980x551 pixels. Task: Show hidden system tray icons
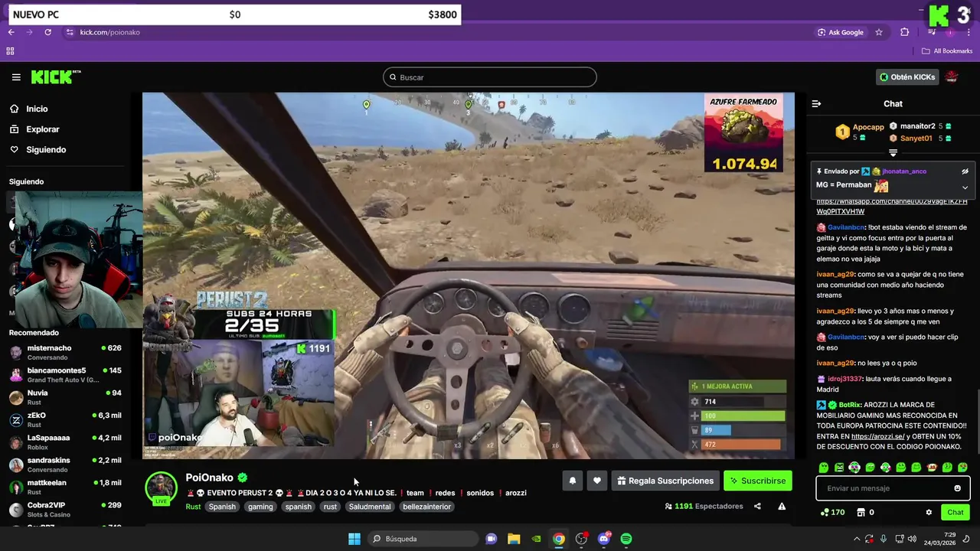coord(857,539)
